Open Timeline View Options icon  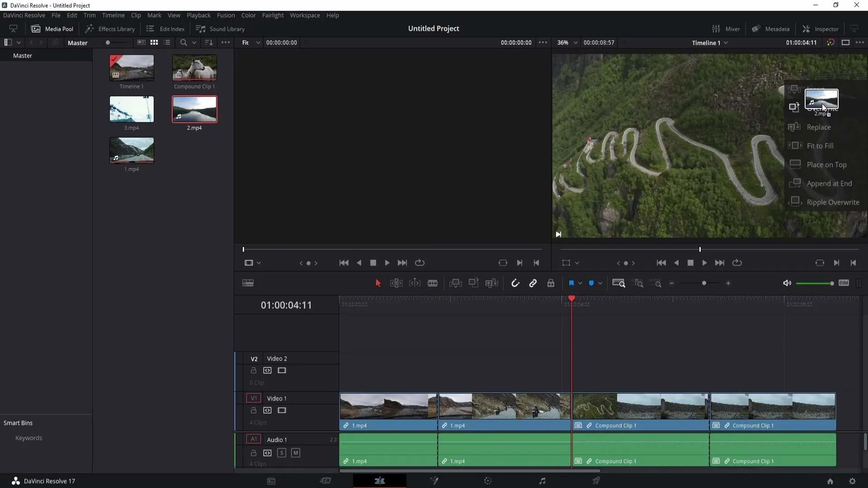point(248,283)
